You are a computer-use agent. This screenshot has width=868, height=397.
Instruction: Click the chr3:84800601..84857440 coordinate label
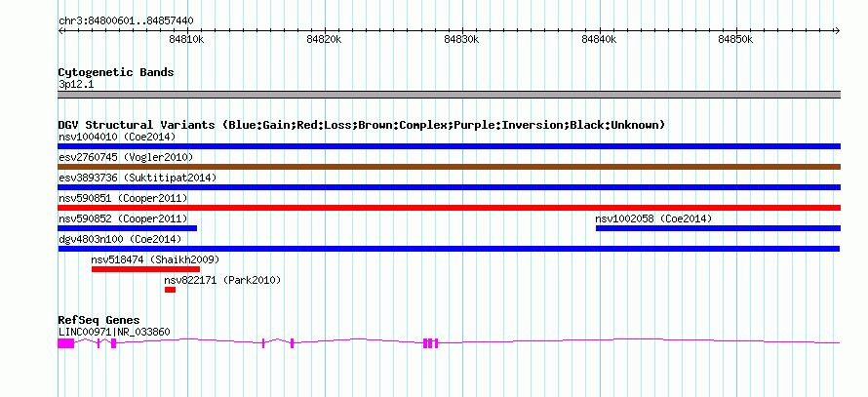(126, 21)
